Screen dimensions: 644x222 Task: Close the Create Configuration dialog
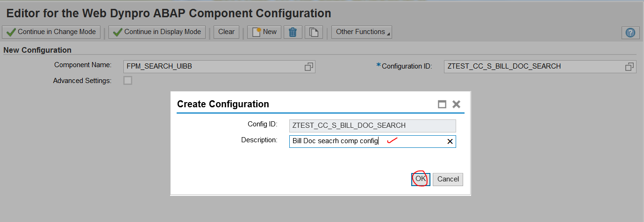point(457,104)
